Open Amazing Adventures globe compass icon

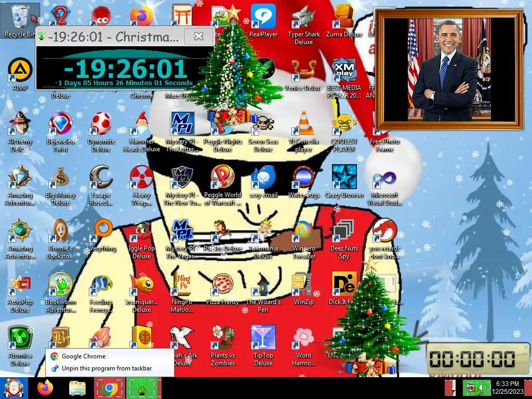(20, 239)
